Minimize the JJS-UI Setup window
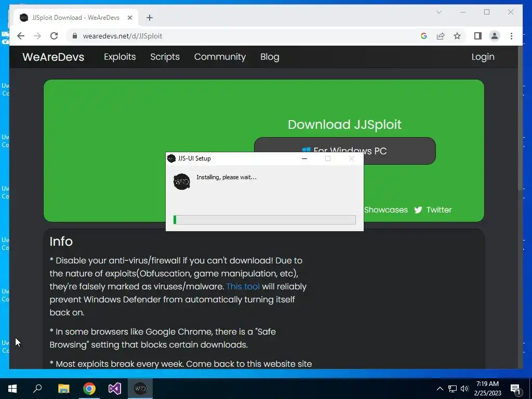Screen dimensions: 532x399 click(x=304, y=158)
